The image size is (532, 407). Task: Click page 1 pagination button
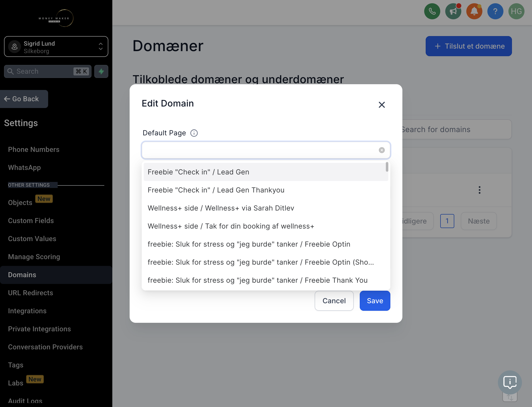click(x=447, y=221)
